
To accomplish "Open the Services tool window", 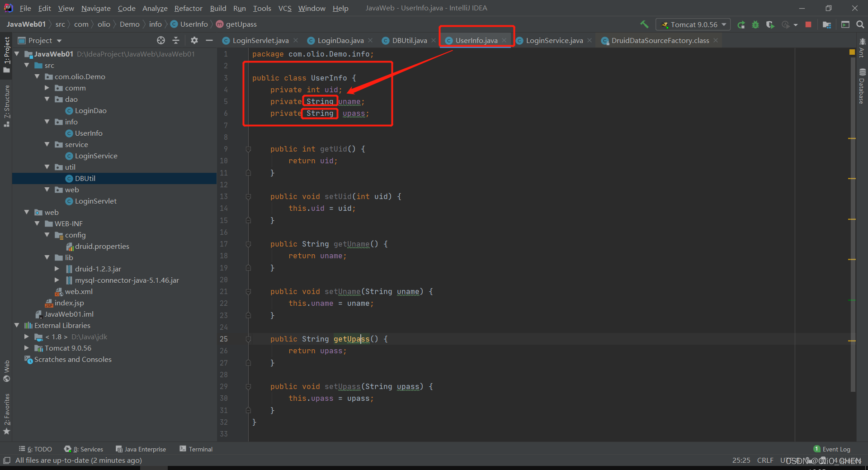I will 84,449.
